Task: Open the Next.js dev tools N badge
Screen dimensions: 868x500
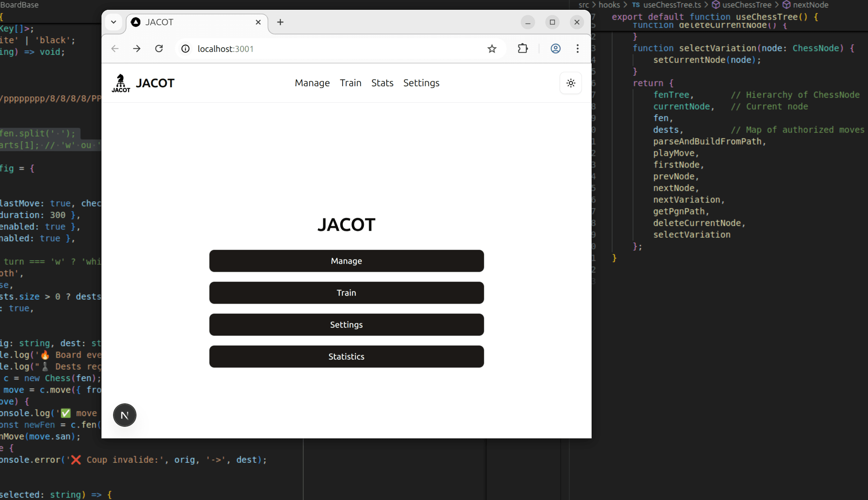Action: (x=125, y=415)
